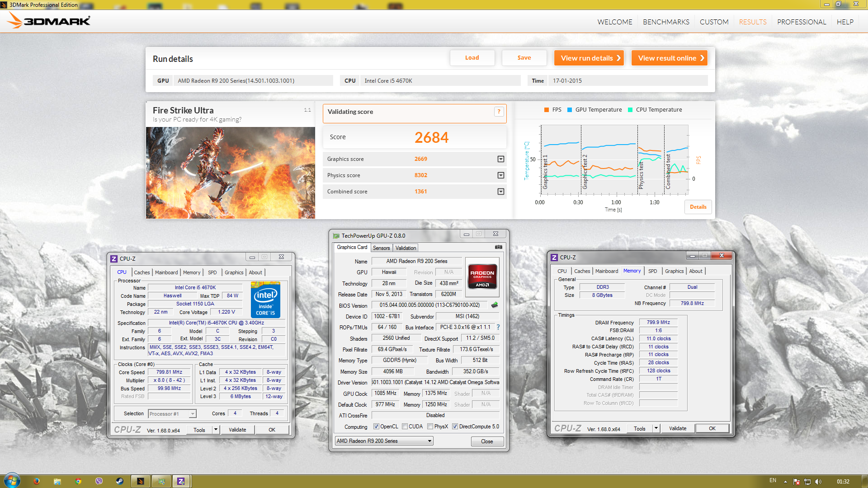Click the Close button in GPU-Z

coord(487,441)
